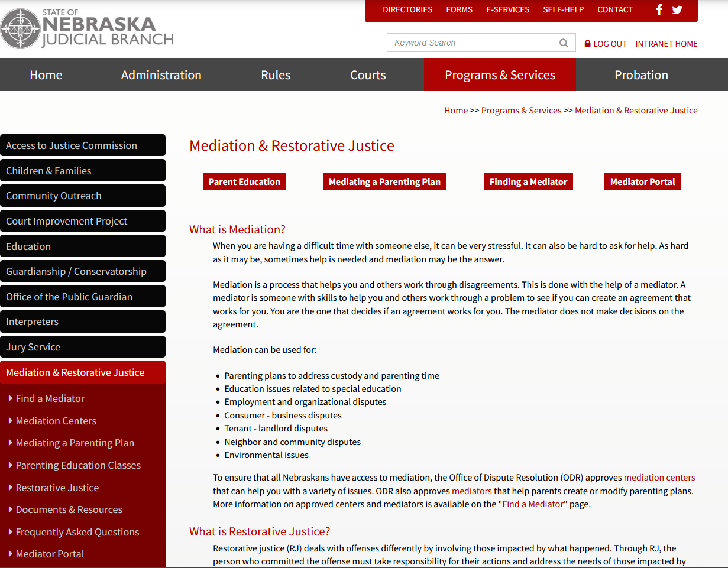The width and height of the screenshot is (728, 568).
Task: Click the "Environmental issues" bullet
Action: (x=266, y=455)
